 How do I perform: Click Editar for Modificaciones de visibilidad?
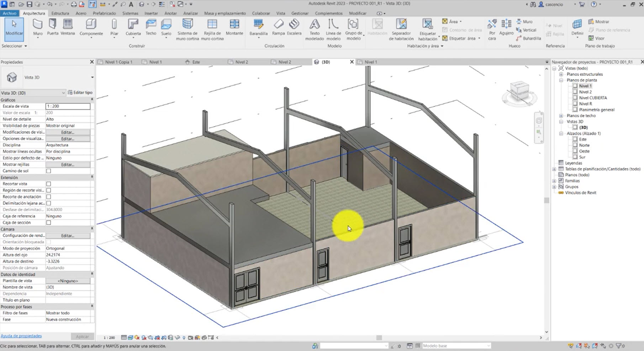tap(68, 132)
